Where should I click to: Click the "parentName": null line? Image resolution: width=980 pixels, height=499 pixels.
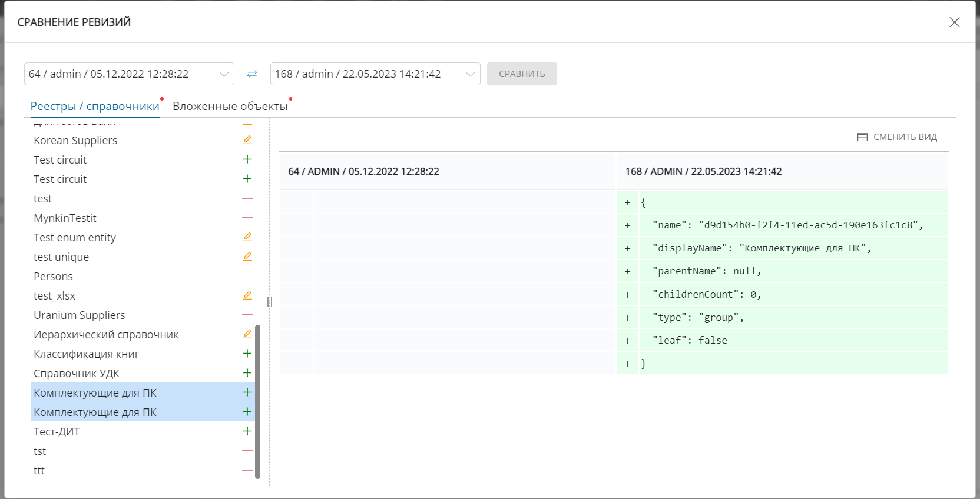782,271
